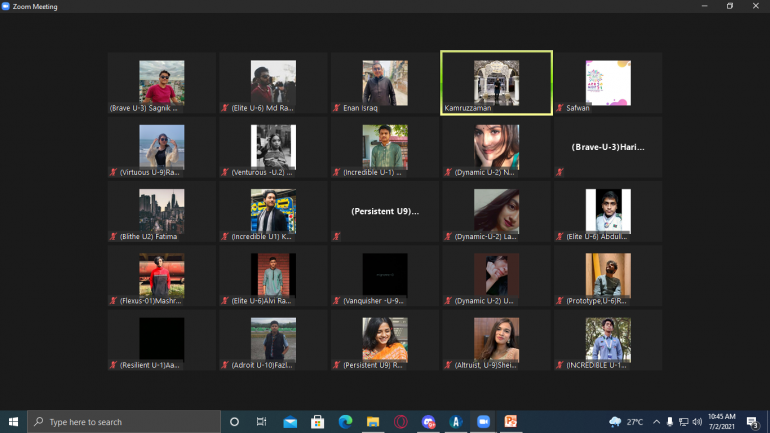Expand hidden system tray icons chevron
Image resolution: width=770 pixels, height=433 pixels.
(657, 422)
